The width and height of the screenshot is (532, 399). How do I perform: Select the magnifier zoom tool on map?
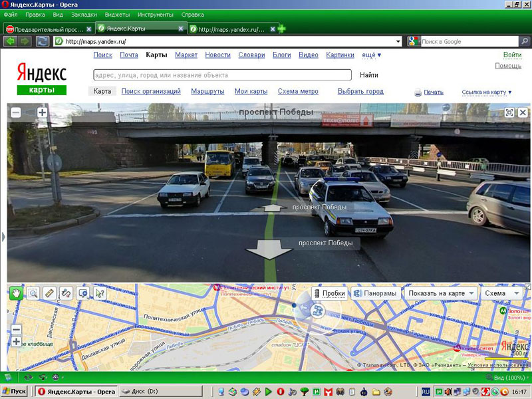coord(32,293)
